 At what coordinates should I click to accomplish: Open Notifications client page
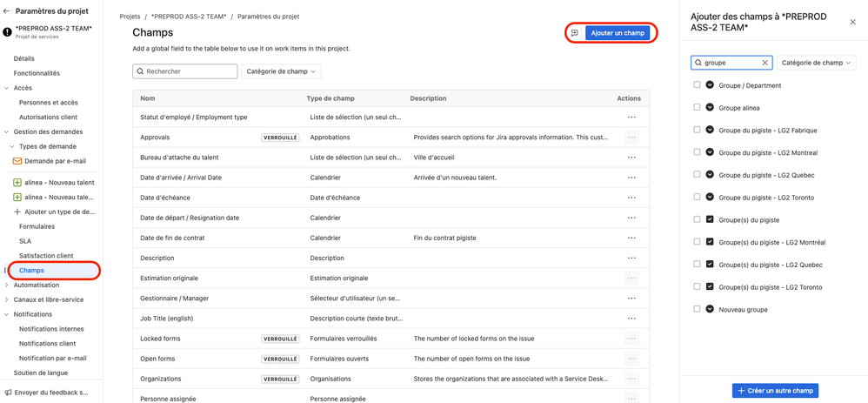[48, 344]
